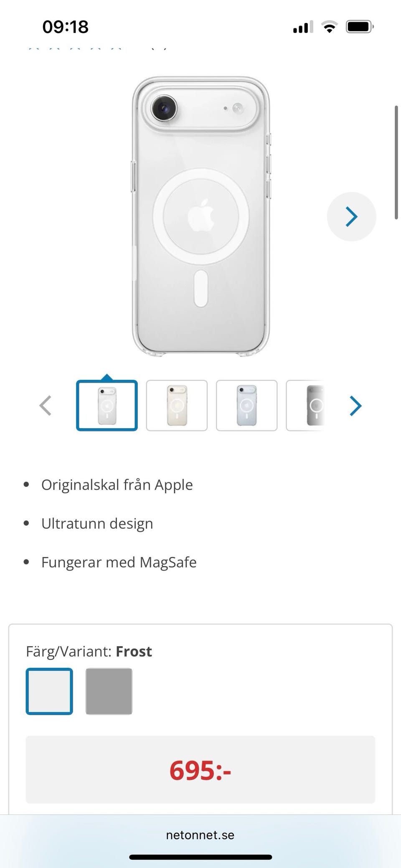Screen dimensions: 401x868
Task: Select the beige phone case thumbnail
Action: coord(177,406)
